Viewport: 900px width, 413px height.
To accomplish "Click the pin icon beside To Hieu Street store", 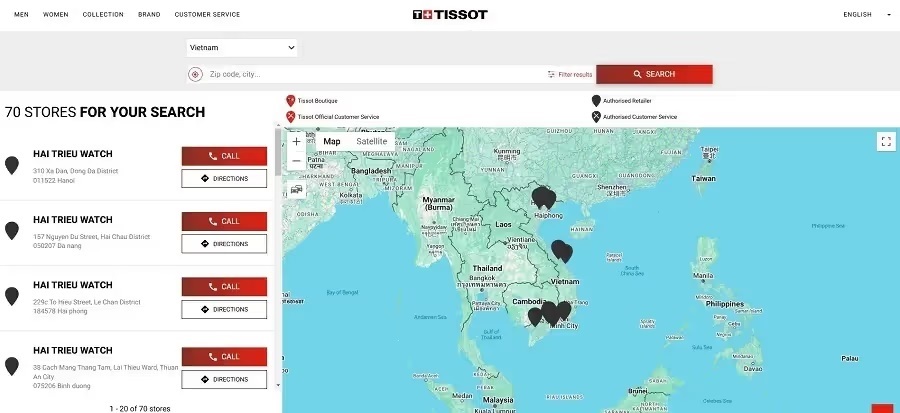I will coord(11,297).
